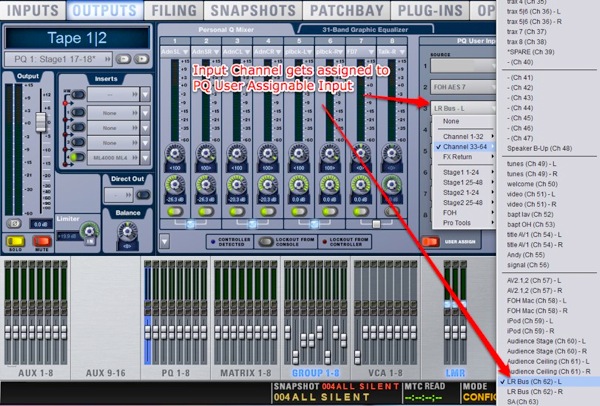The image size is (600, 406).
Task: Switch to 31-Band Graphic Equalizer tab
Action: tap(365, 29)
